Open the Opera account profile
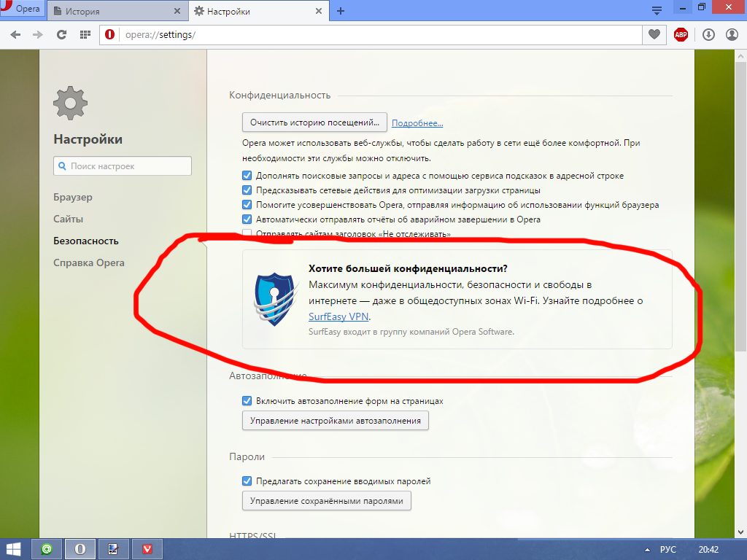Screen dimensions: 747x560 pos(732,35)
